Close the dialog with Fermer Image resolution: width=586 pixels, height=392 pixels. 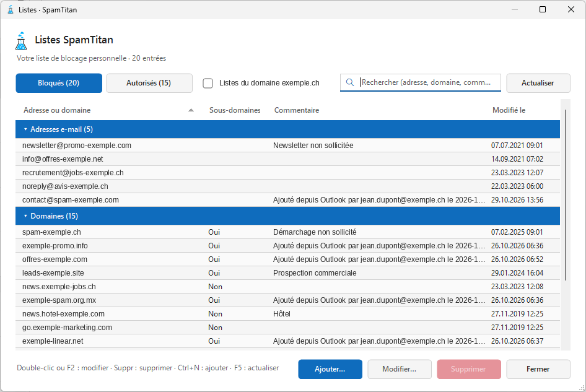[x=538, y=369]
